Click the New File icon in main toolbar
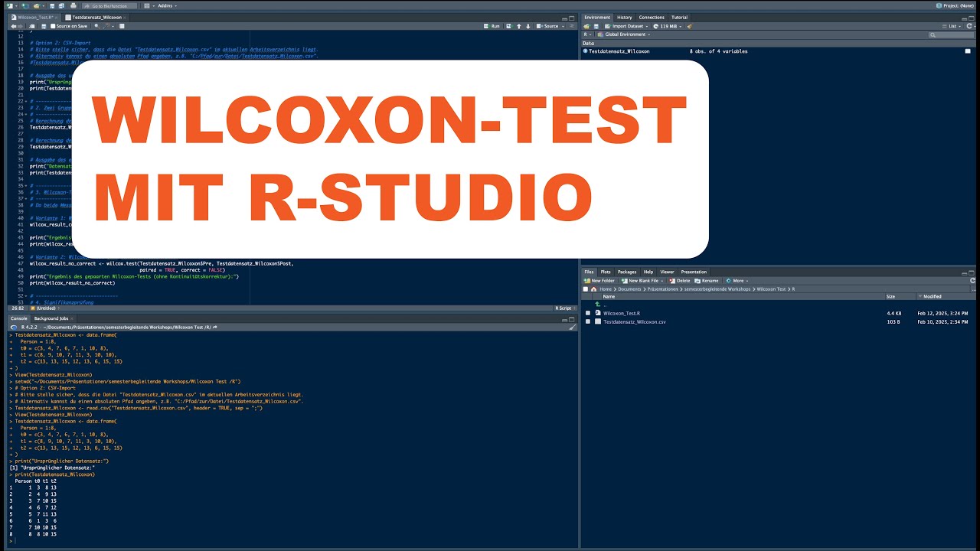980x551 pixels. coord(11,5)
